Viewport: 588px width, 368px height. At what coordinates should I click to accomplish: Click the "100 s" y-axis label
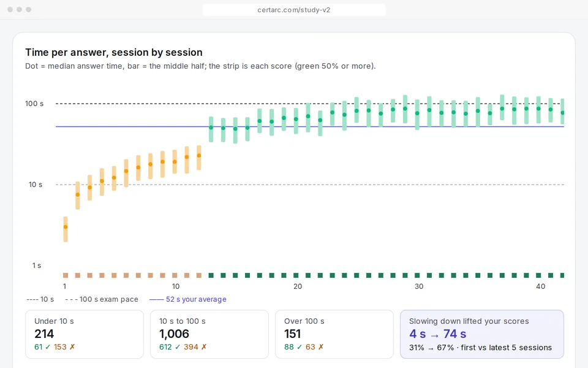pos(34,104)
